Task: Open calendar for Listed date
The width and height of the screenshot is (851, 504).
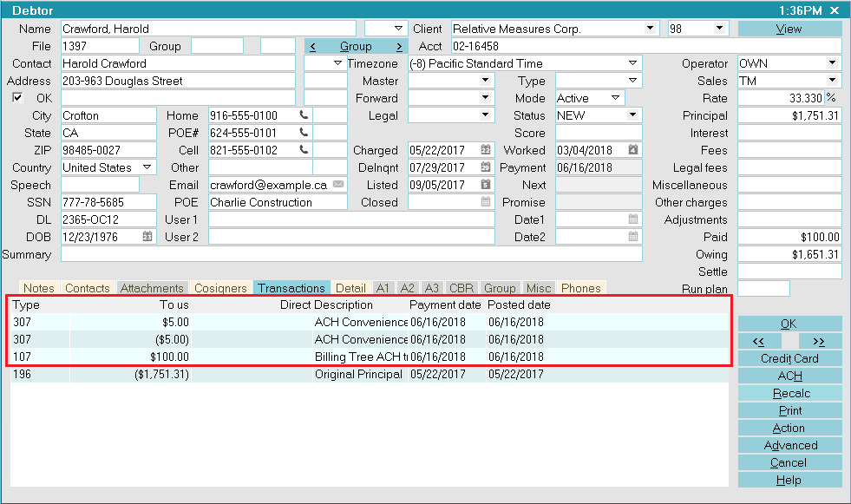Action: coord(486,185)
